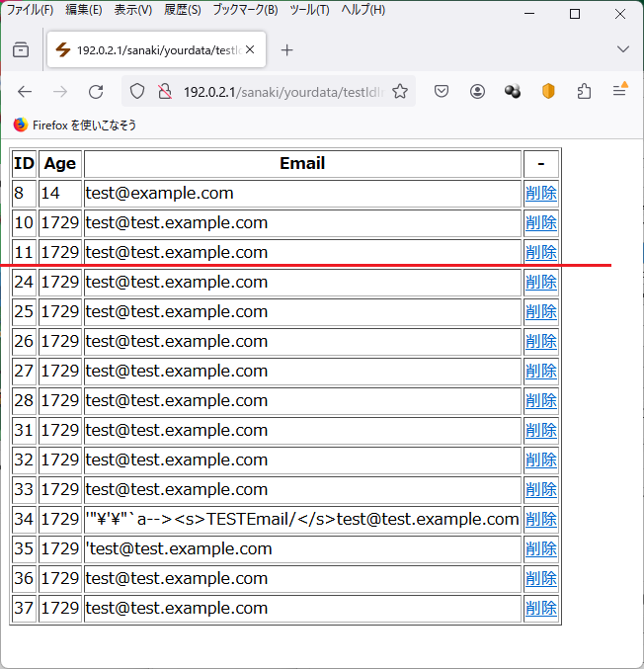Click 削除 for ID 33
Screen dimensions: 644x669
541,489
